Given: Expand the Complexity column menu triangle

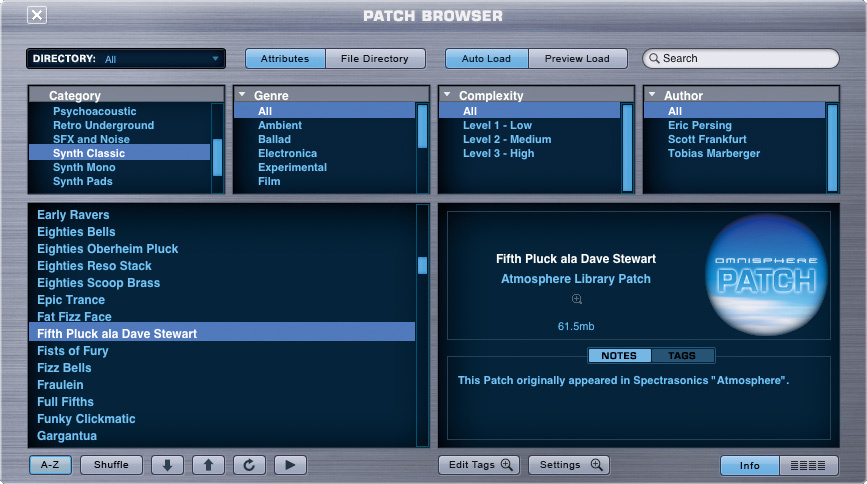Looking at the screenshot, I should point(447,95).
